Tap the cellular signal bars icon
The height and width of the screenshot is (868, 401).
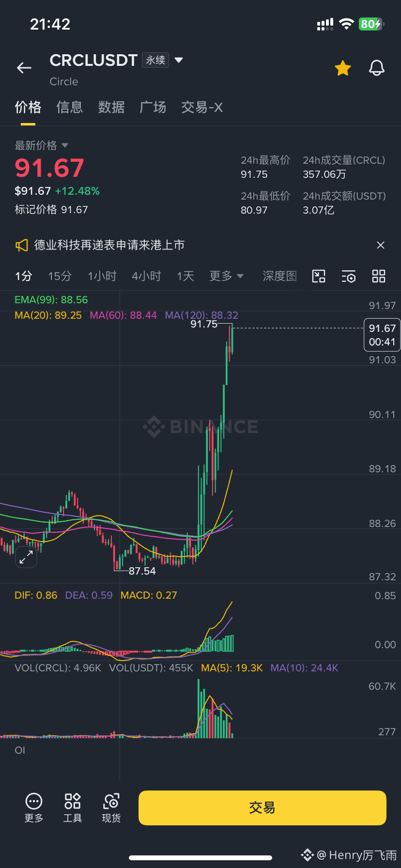[x=325, y=24]
